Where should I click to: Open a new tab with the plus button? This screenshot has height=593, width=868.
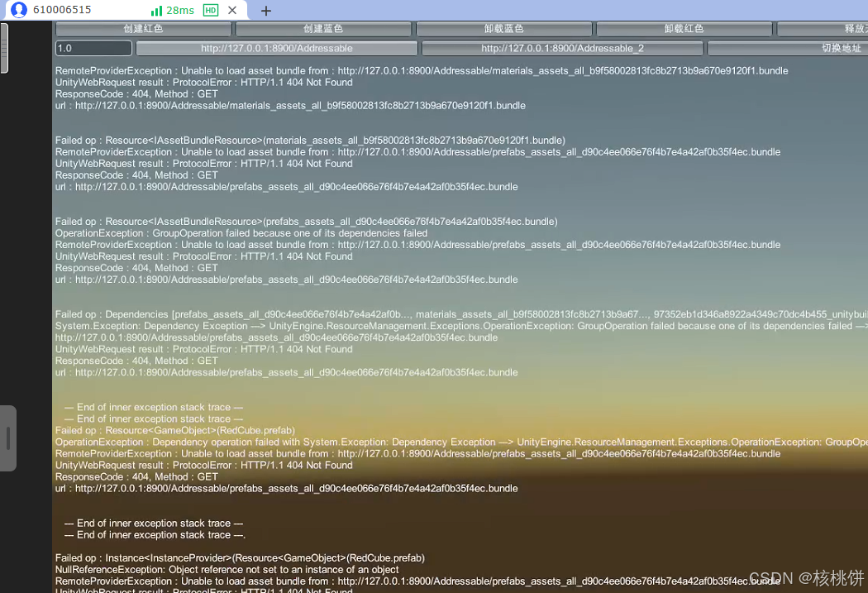(x=265, y=11)
